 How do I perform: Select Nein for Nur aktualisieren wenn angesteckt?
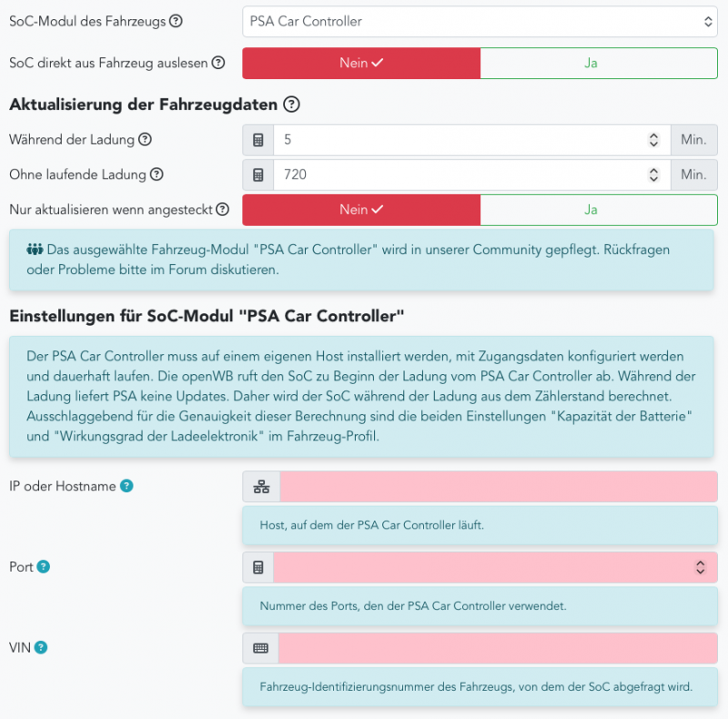361,210
